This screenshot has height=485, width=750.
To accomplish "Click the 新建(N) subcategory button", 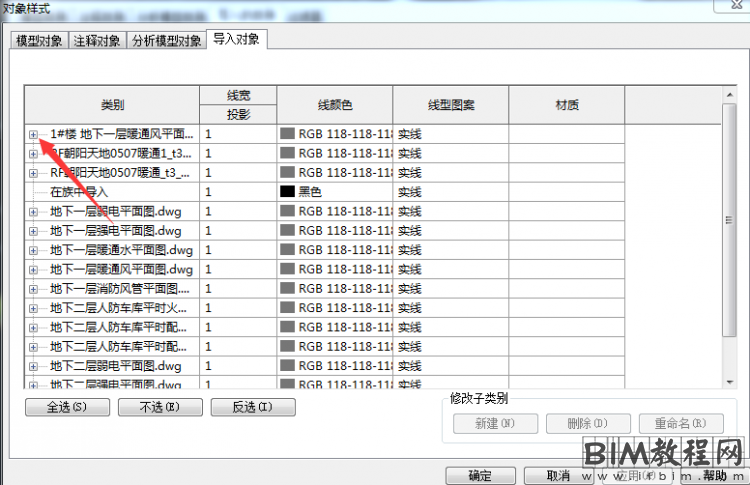I will 495,423.
